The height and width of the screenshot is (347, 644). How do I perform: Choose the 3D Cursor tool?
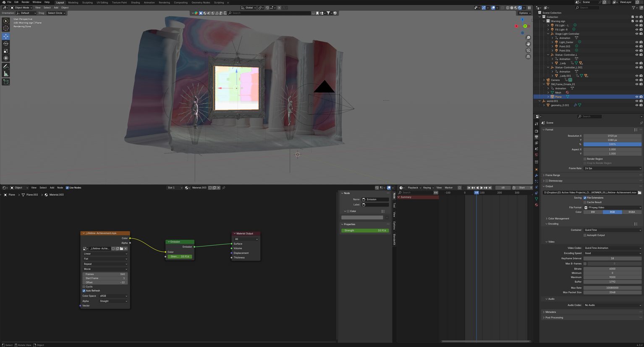click(x=6, y=28)
